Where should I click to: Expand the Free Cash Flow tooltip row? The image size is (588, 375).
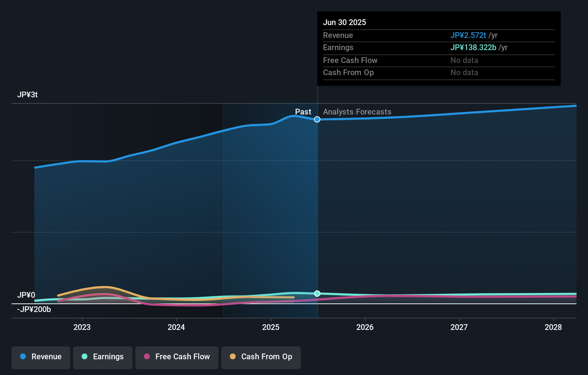(350, 60)
